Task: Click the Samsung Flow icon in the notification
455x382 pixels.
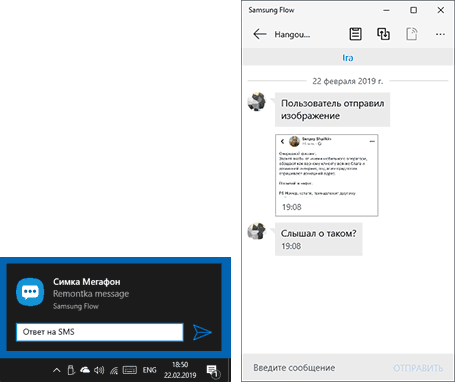Action: pyautogui.click(x=30, y=292)
